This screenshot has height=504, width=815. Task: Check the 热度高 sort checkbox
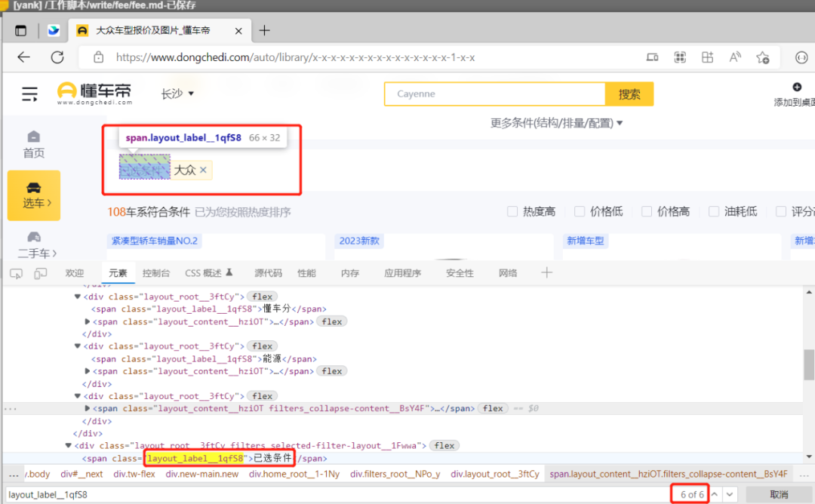(512, 211)
